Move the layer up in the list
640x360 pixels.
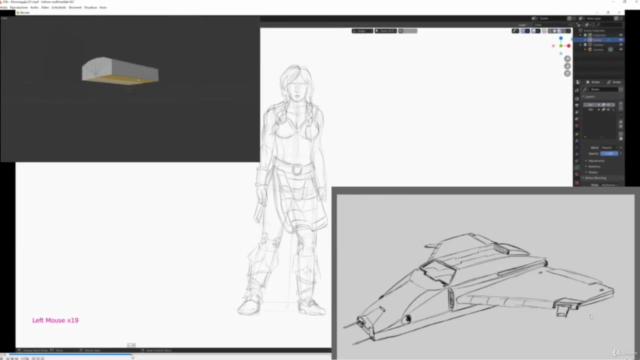point(621,121)
